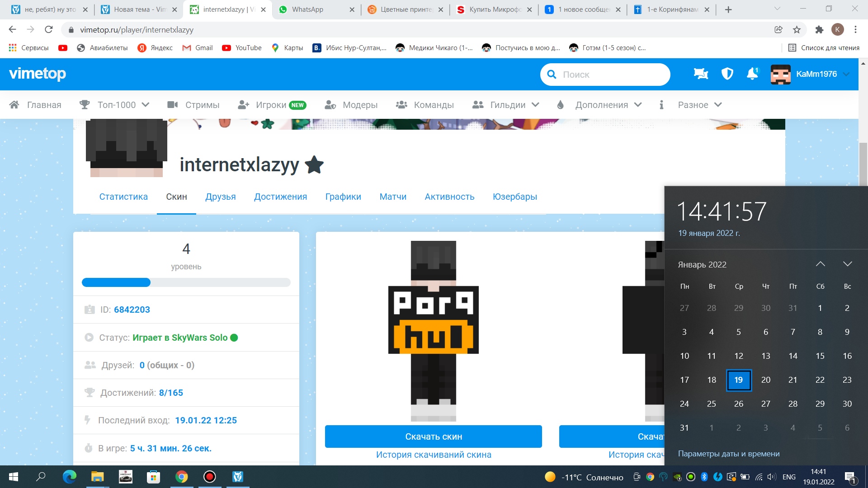The height and width of the screenshot is (488, 868).
Task: Open the KaMm1976 account dropdown
Action: [816, 74]
